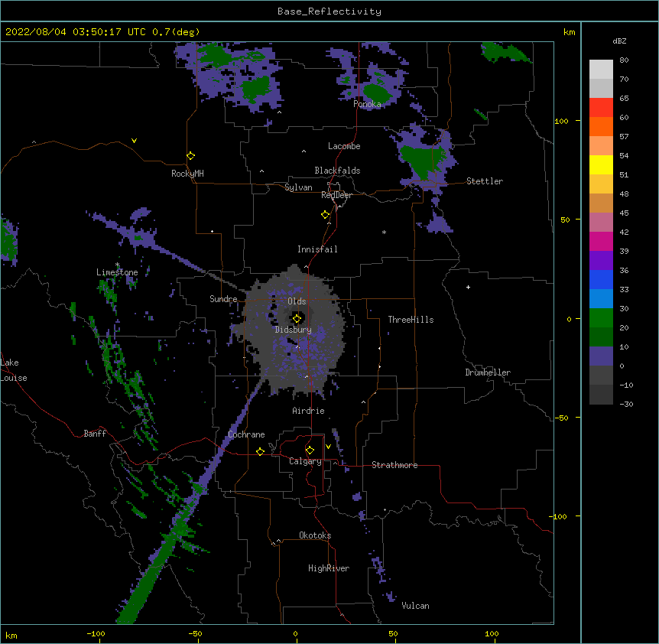This screenshot has width=659, height=644.
Task: Click the -50 tick label on bottom axis
Action: tap(195, 634)
